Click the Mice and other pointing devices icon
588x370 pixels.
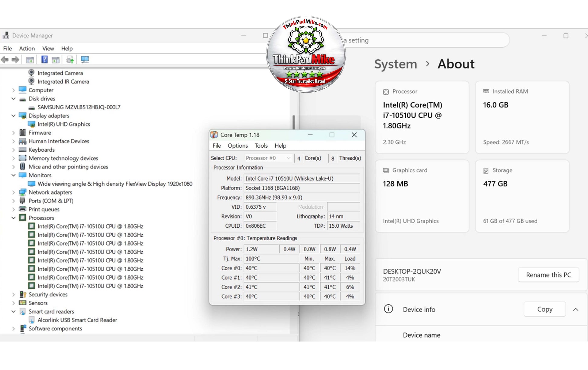22,166
